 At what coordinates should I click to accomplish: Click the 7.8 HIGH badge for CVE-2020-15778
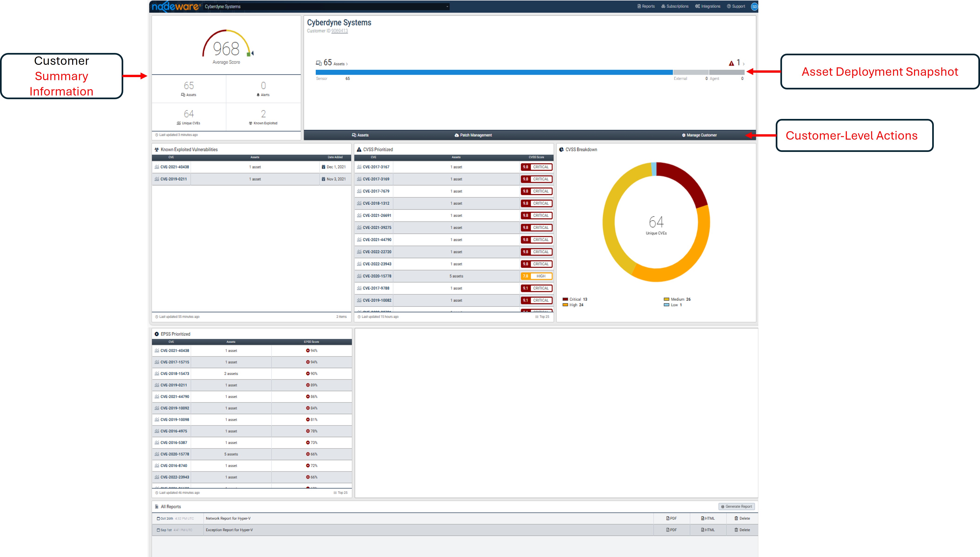pos(537,276)
